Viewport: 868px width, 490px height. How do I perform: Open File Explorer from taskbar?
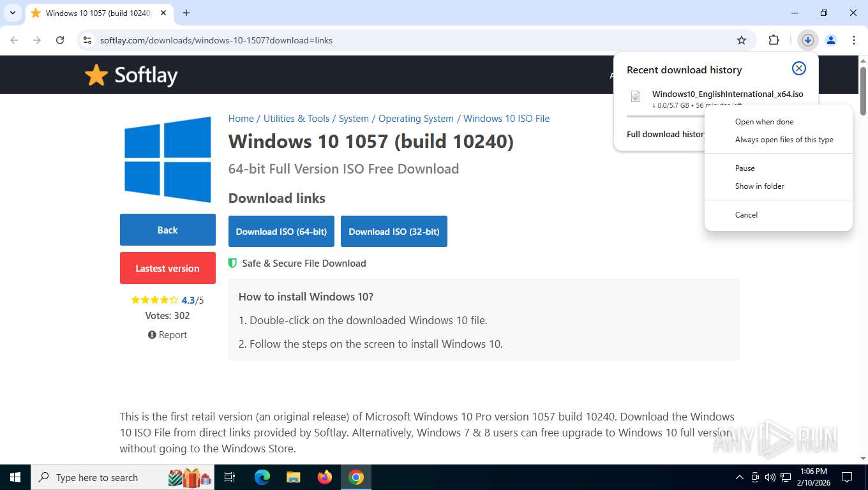294,477
